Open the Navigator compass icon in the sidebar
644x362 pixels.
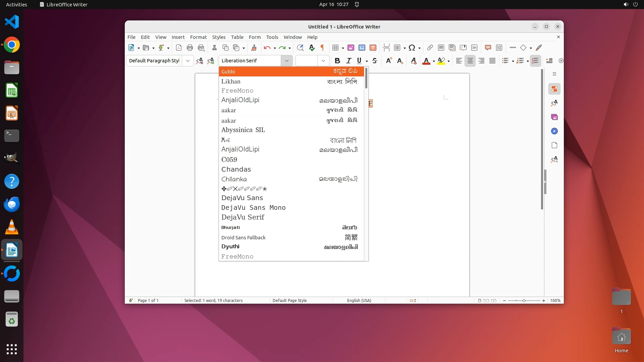point(554,131)
